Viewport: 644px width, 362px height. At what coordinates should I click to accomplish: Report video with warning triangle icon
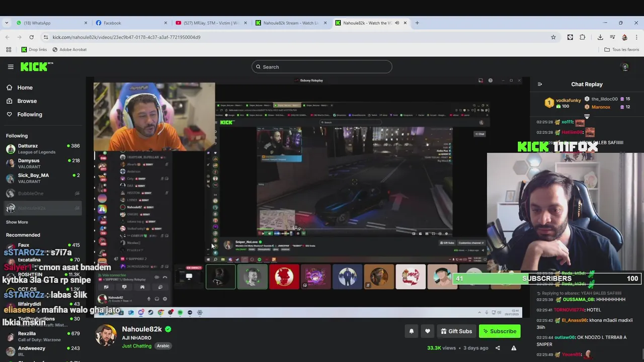point(514,348)
